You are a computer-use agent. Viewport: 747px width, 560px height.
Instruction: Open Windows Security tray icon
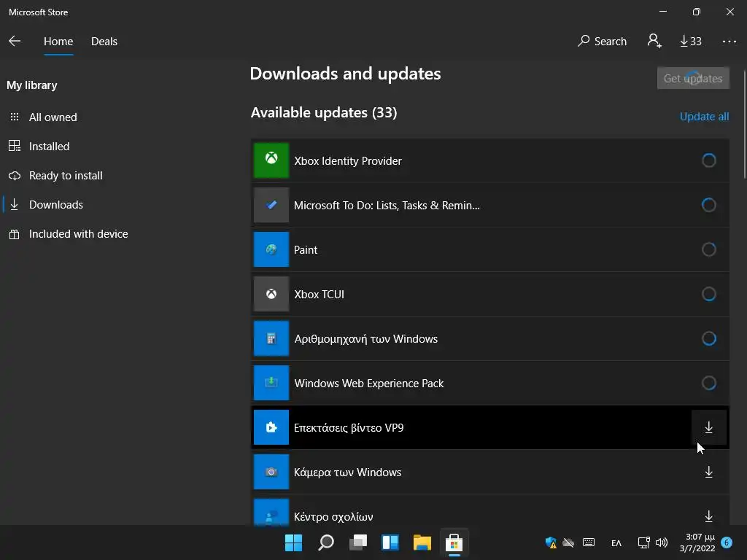pos(551,542)
